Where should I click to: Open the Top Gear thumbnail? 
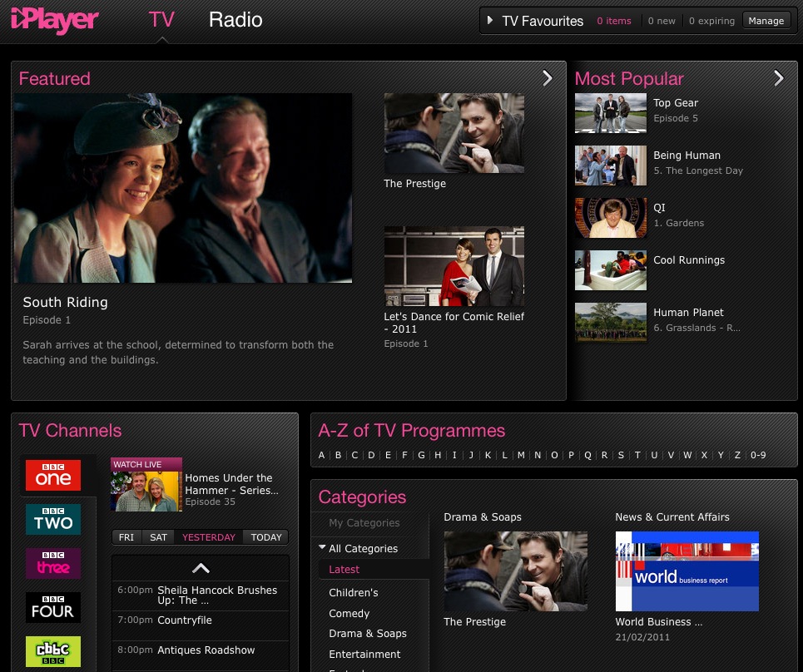(611, 113)
